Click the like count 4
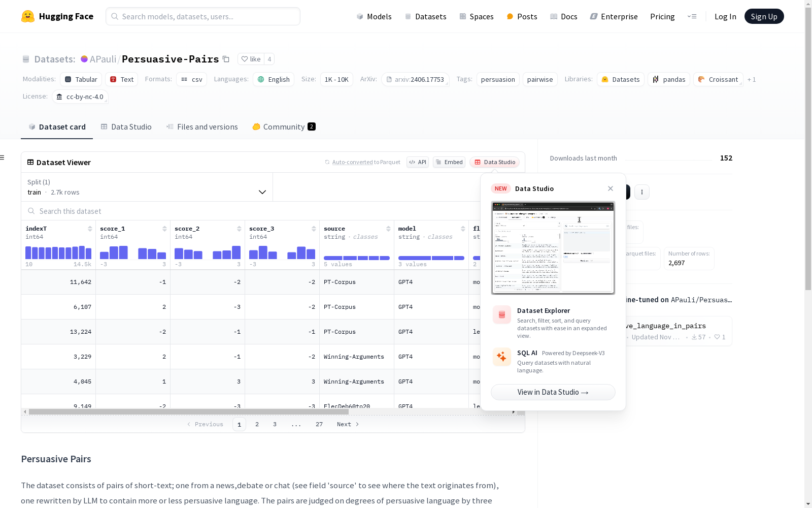The height and width of the screenshot is (508, 812). click(269, 59)
